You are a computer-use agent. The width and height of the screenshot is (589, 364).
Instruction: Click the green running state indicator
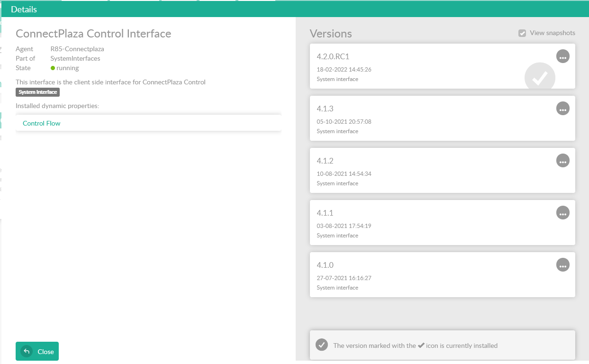tap(53, 68)
